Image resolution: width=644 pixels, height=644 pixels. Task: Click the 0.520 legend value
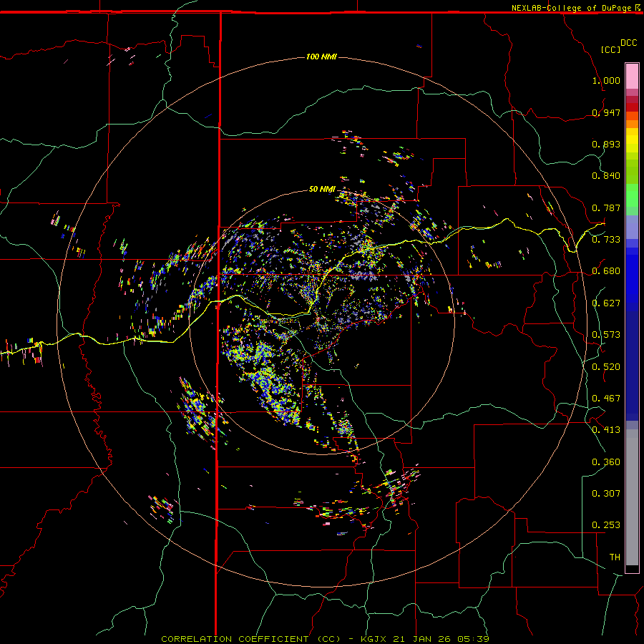tap(606, 367)
